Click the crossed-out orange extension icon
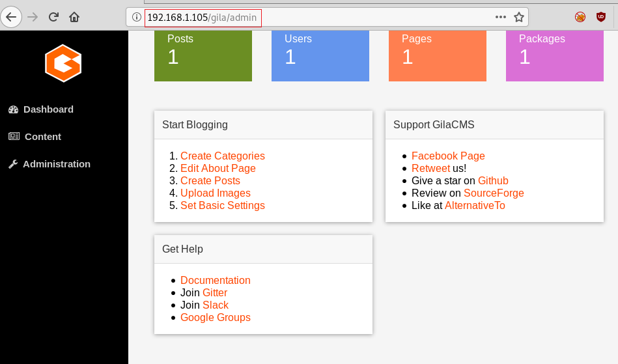Viewport: 618px width, 364px height. click(580, 17)
